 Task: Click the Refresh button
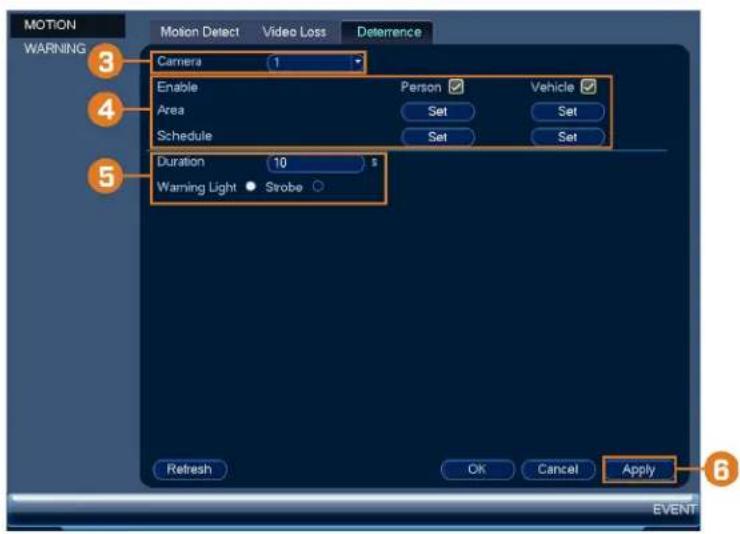(x=190, y=469)
